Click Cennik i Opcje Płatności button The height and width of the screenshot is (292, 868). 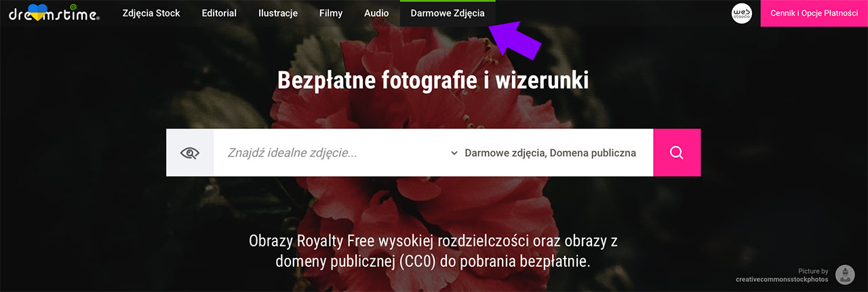(x=814, y=13)
